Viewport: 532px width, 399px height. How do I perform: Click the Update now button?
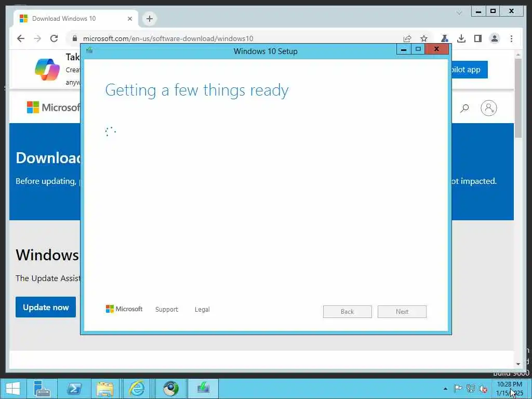46,307
